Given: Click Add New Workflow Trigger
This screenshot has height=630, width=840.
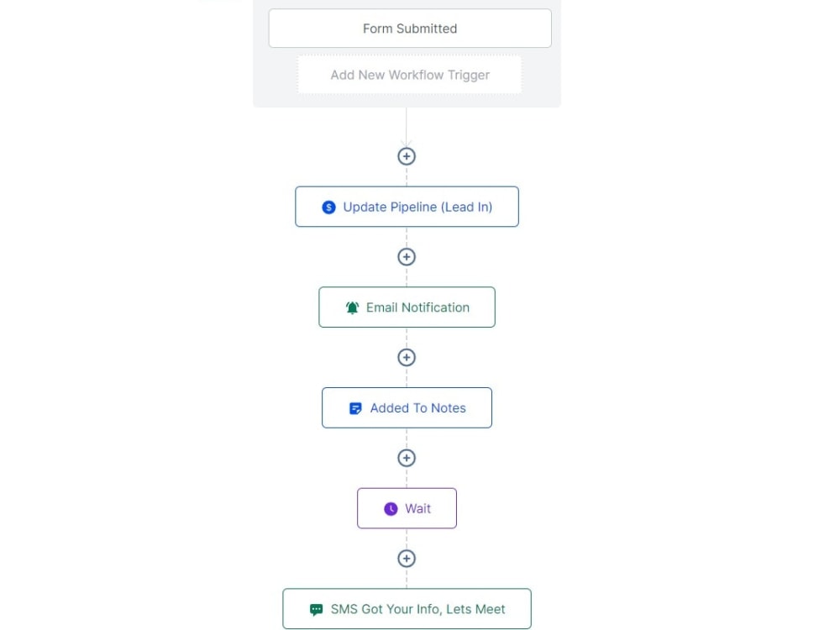Looking at the screenshot, I should (410, 75).
